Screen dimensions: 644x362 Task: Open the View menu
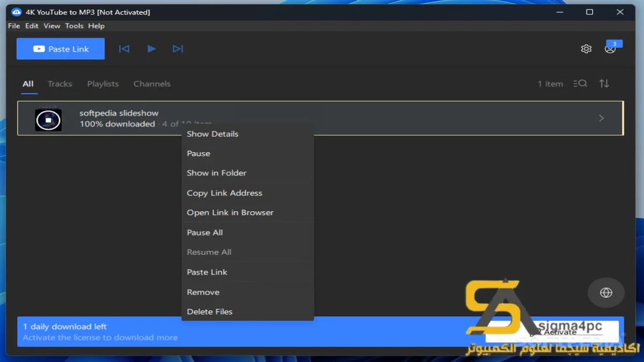(x=52, y=26)
